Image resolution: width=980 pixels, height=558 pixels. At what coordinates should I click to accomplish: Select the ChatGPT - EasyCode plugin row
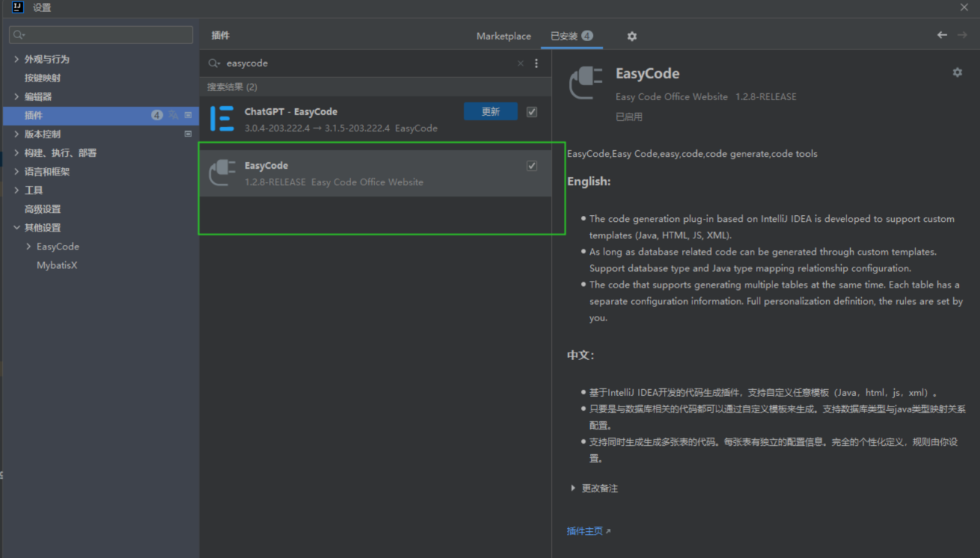click(x=376, y=120)
